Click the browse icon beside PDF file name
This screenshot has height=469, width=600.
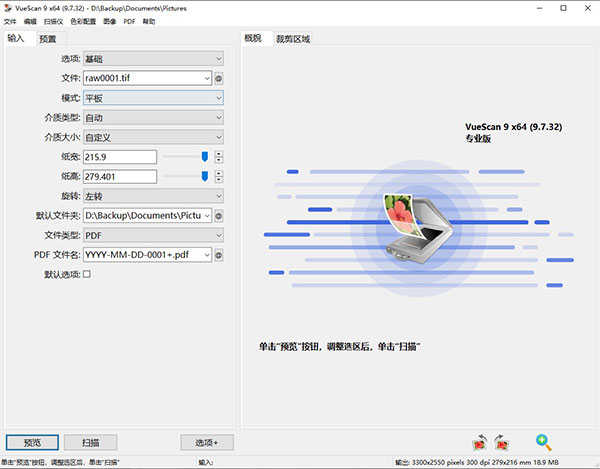click(218, 255)
